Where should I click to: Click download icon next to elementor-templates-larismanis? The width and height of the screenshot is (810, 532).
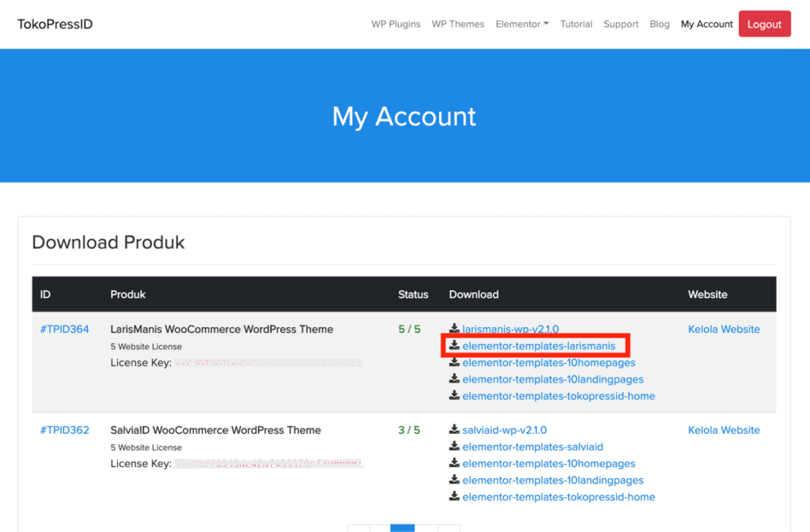454,345
